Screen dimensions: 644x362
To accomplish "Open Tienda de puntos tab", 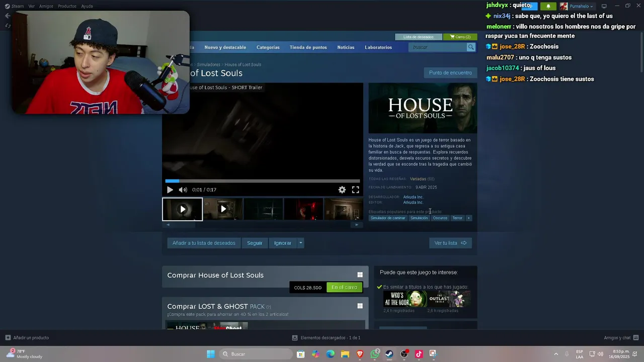I will 308,47.
